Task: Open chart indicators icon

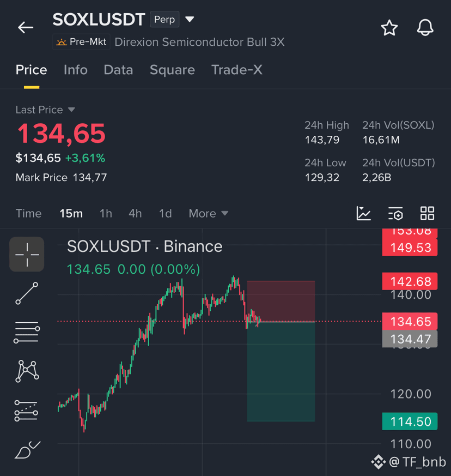Action: [x=363, y=213]
